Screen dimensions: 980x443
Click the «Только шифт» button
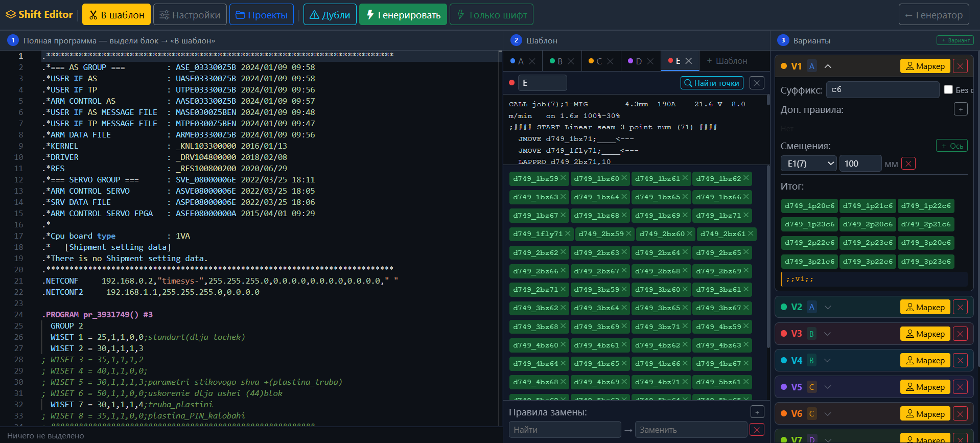(492, 15)
